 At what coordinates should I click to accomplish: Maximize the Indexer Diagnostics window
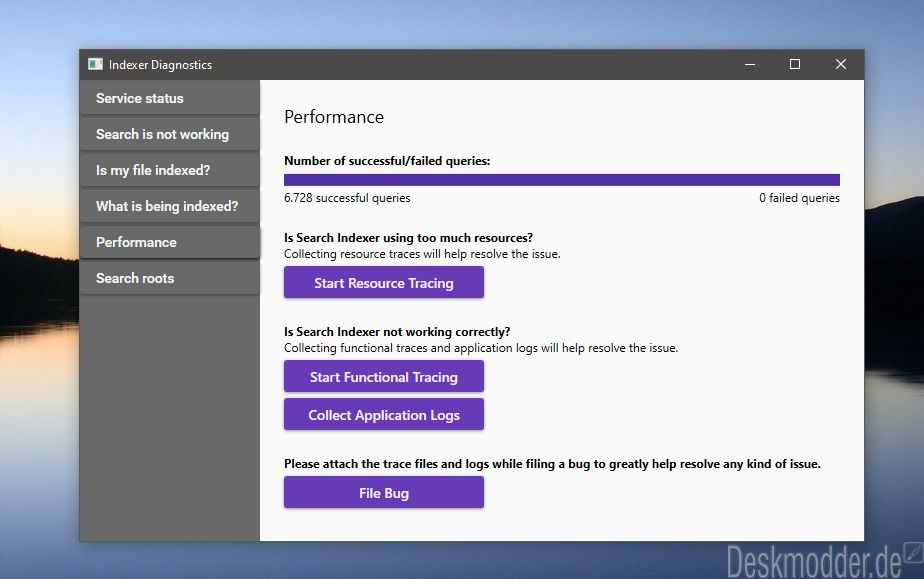pyautogui.click(x=795, y=64)
